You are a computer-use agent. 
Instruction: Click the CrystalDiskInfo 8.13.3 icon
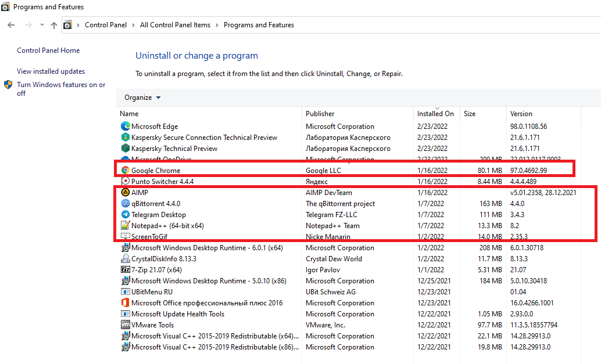click(x=126, y=258)
